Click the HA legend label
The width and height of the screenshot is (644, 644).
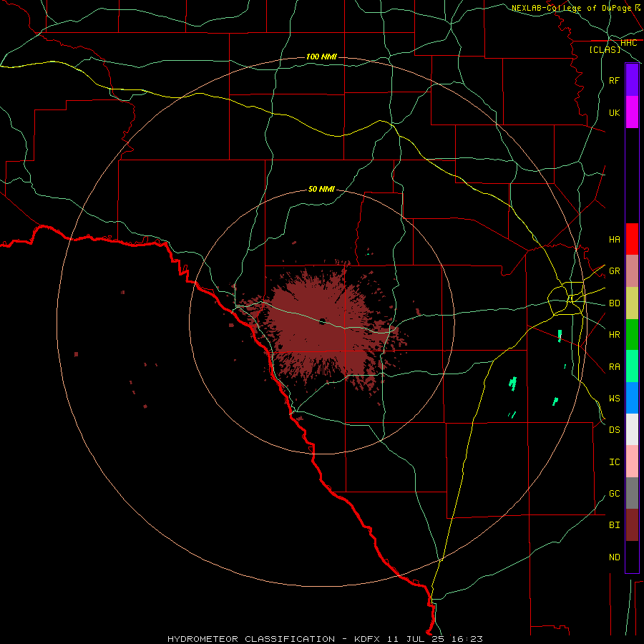pyautogui.click(x=614, y=240)
